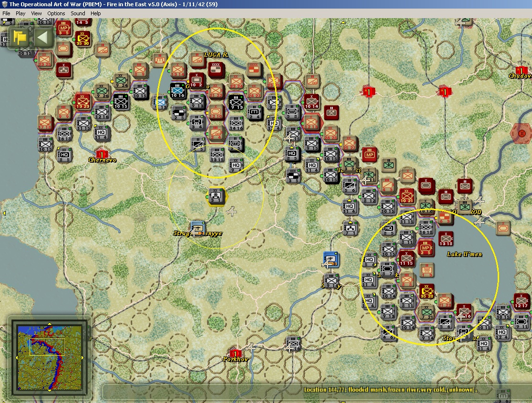532x403 pixels.
Task: Select the dark red Soviet unit marked 10 14
Action: click(x=311, y=102)
